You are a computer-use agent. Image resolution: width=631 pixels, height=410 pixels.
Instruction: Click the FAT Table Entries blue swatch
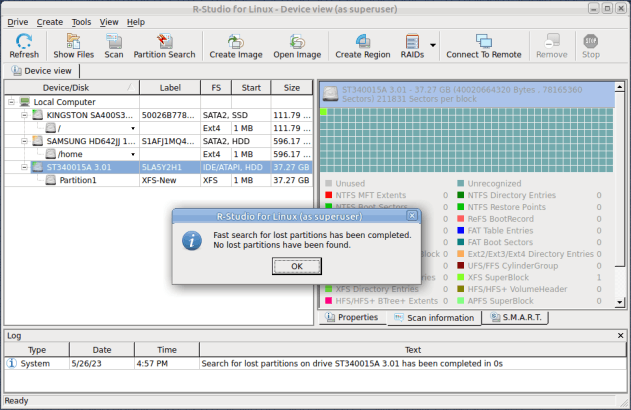[x=461, y=231]
